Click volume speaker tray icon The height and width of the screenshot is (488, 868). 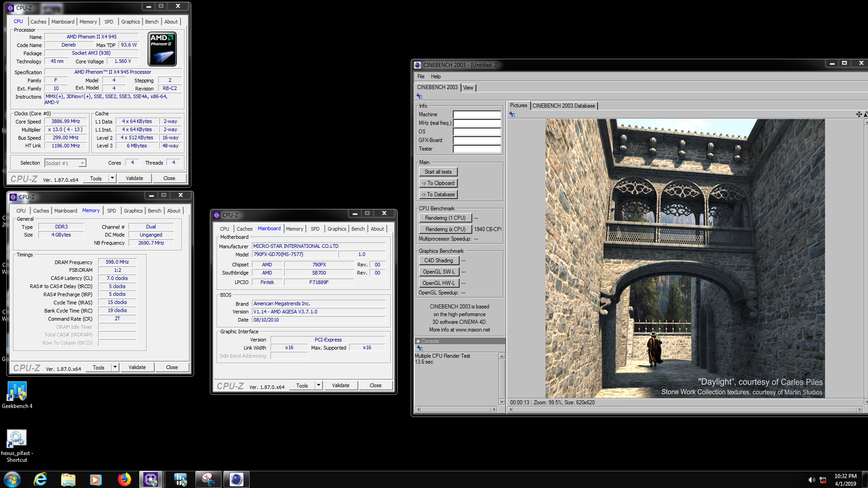tap(811, 480)
